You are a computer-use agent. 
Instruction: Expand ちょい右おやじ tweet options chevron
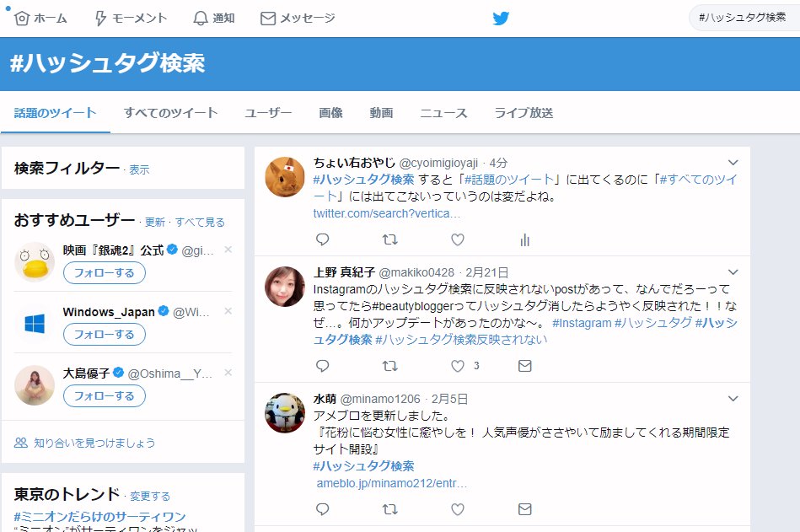point(733,163)
